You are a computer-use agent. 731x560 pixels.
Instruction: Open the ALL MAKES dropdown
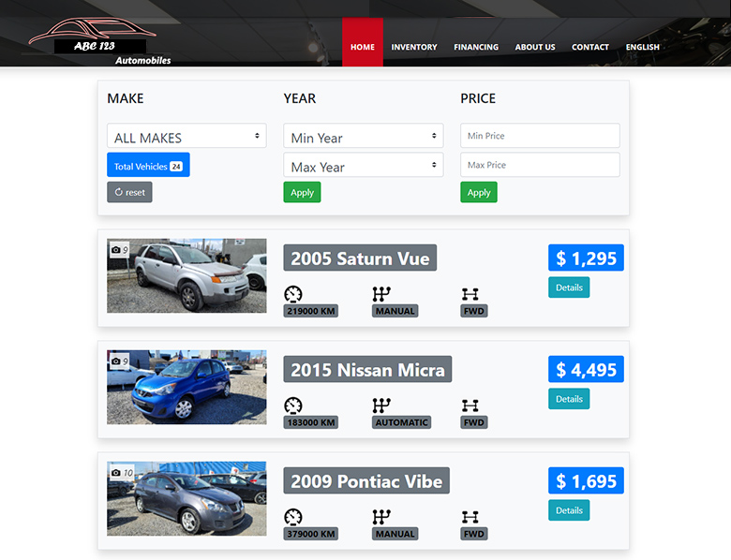[186, 136]
